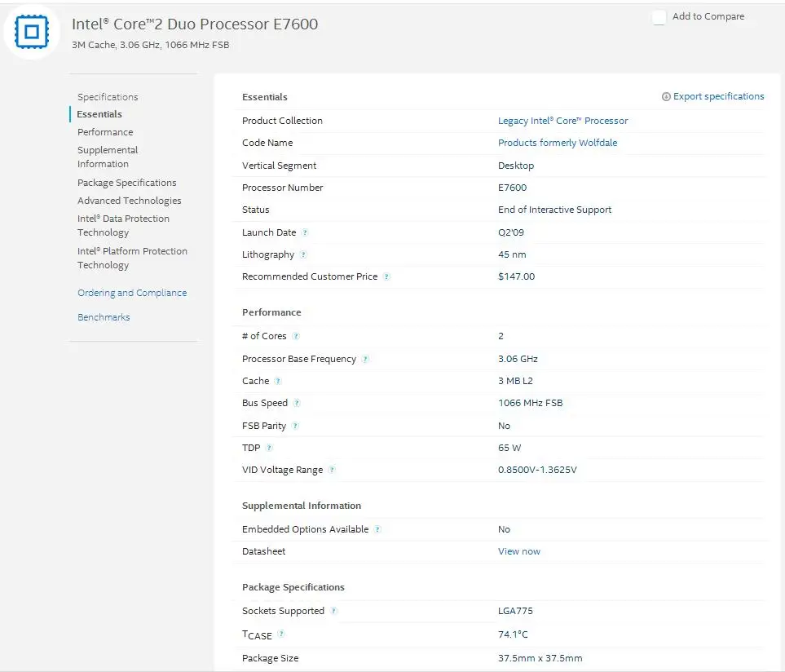Open Processor Base Frequency help icon
Screen dimensions: 785x672
click(x=365, y=359)
